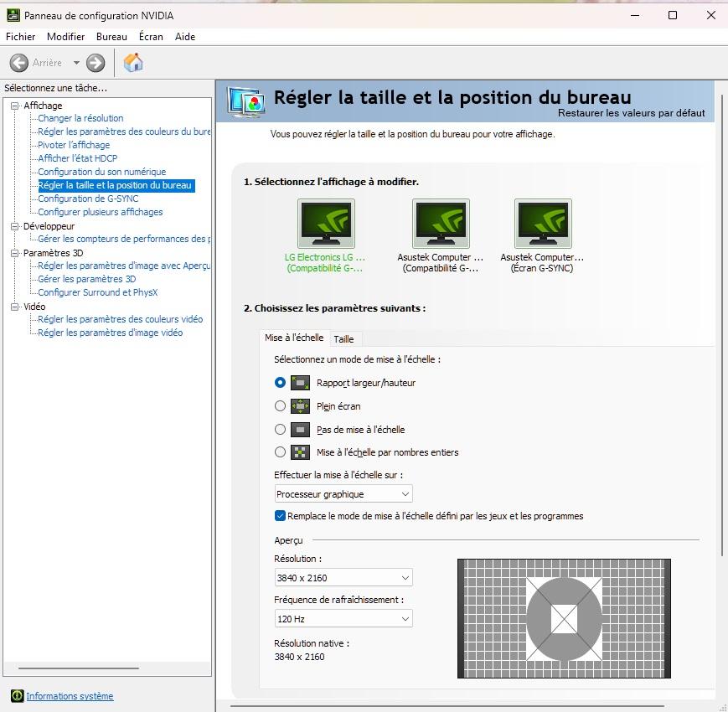Open the Aide menu

click(185, 37)
